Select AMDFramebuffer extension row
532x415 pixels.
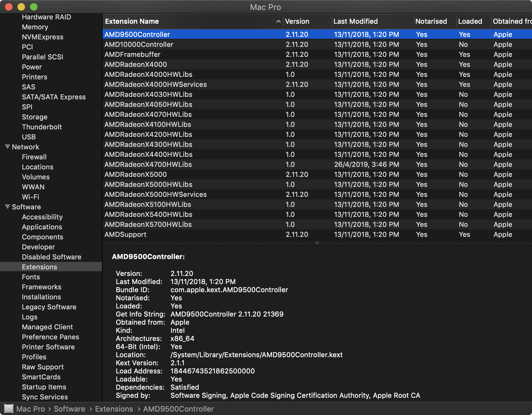317,54
